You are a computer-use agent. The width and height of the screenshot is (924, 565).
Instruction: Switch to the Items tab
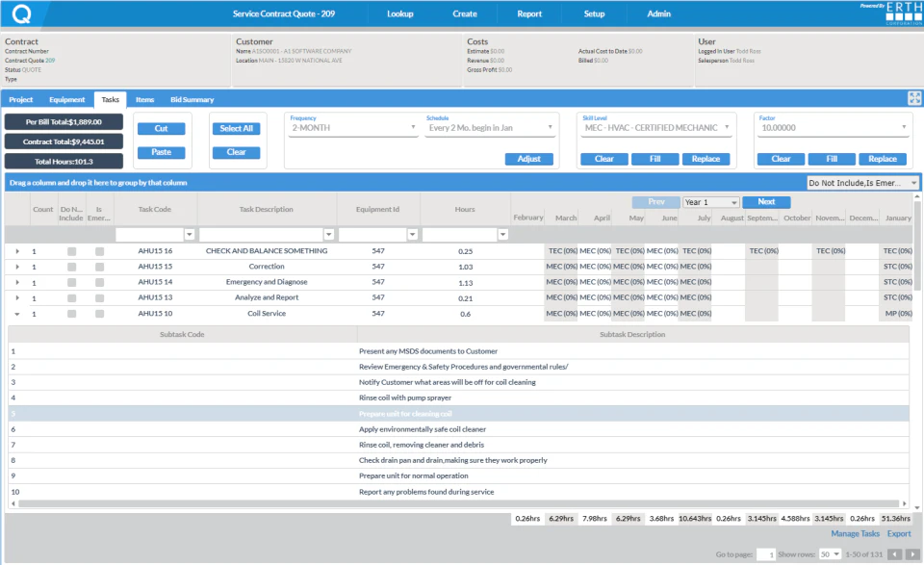144,99
